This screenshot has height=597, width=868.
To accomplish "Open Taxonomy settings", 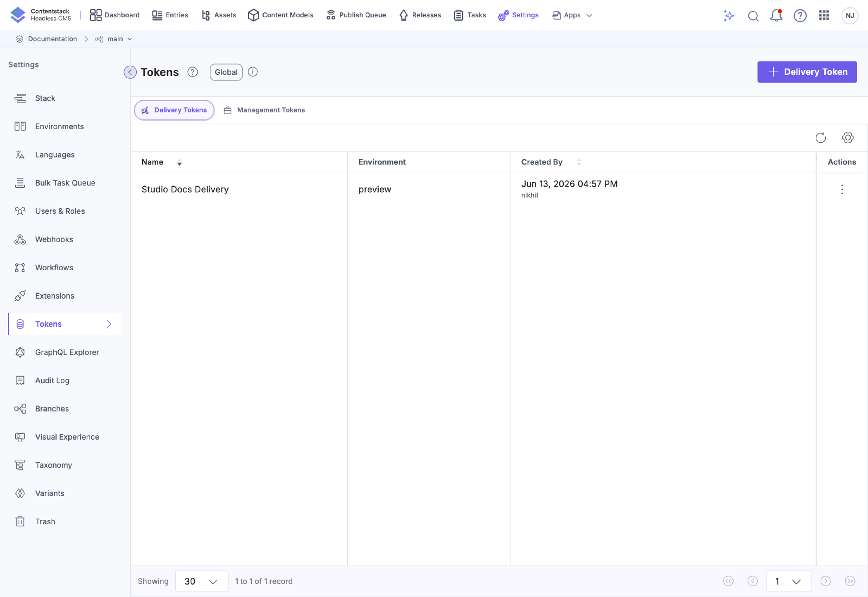I will coord(65,465).
